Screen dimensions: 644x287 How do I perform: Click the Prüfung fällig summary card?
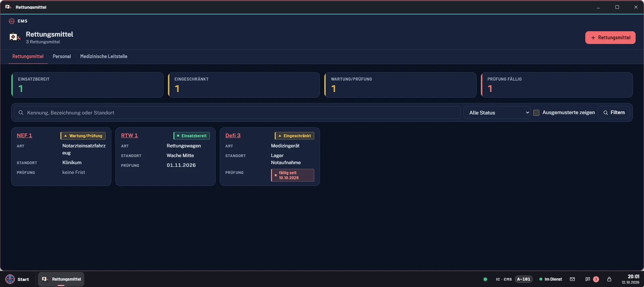(557, 85)
